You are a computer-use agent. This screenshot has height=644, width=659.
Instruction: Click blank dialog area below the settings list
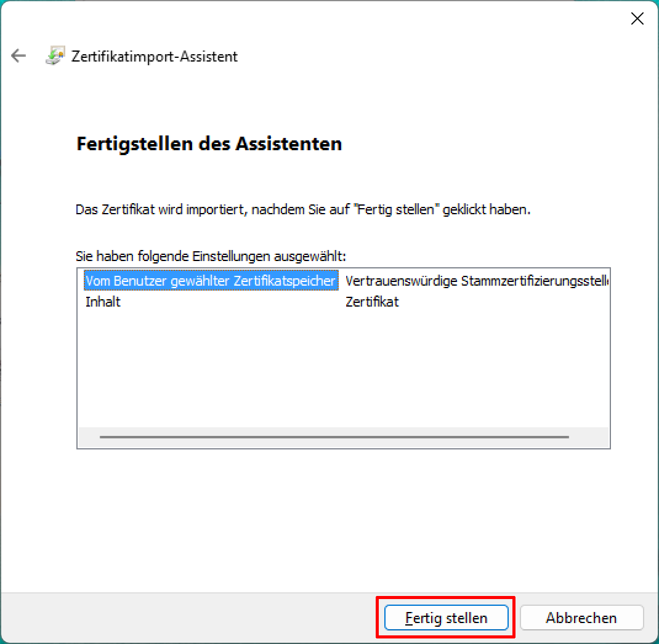(329, 521)
